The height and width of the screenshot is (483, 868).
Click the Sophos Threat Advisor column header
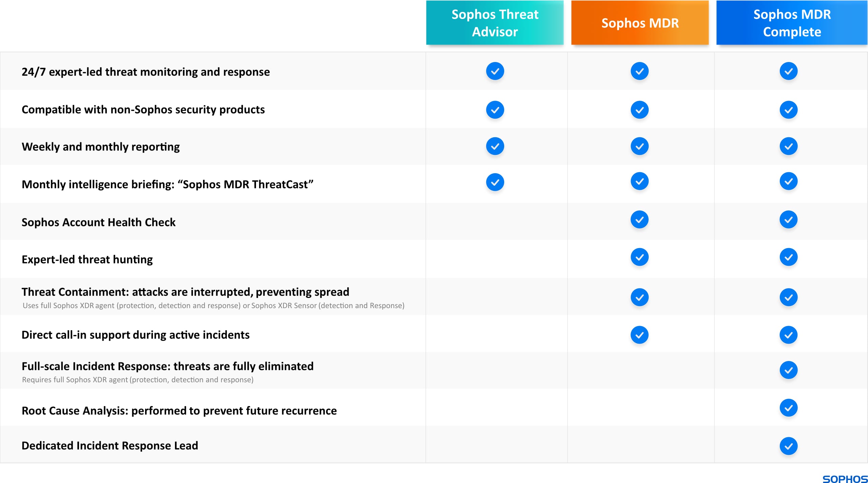pos(495,23)
